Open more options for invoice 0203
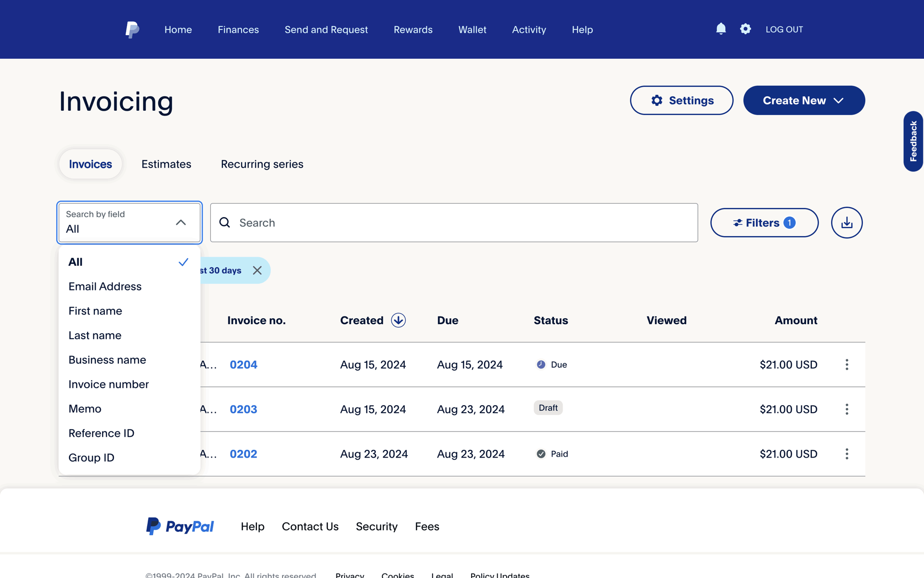This screenshot has height=578, width=924. click(847, 409)
